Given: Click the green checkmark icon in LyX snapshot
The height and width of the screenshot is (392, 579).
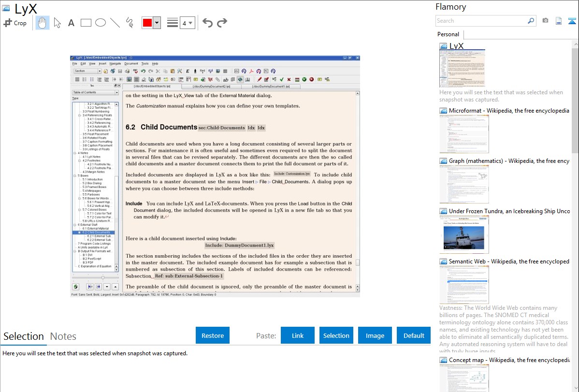Looking at the screenshot, I should pos(282,79).
